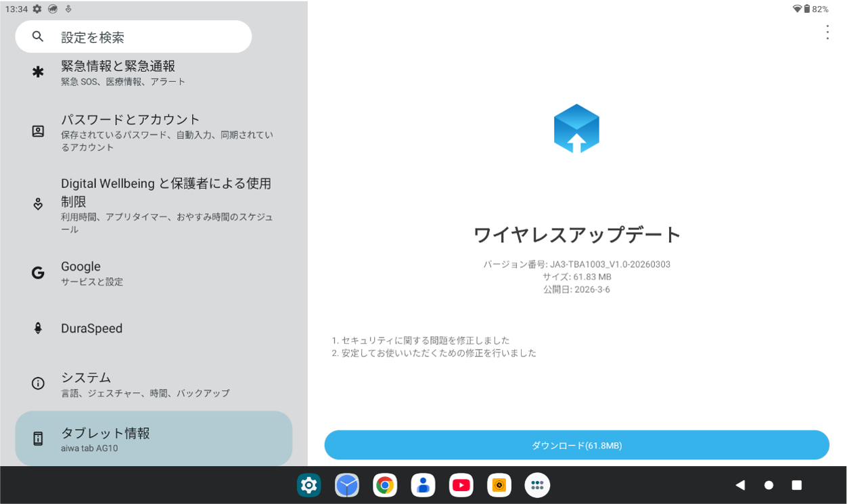Launch Chrome from the dock
Image resolution: width=847 pixels, height=504 pixels.
385,485
